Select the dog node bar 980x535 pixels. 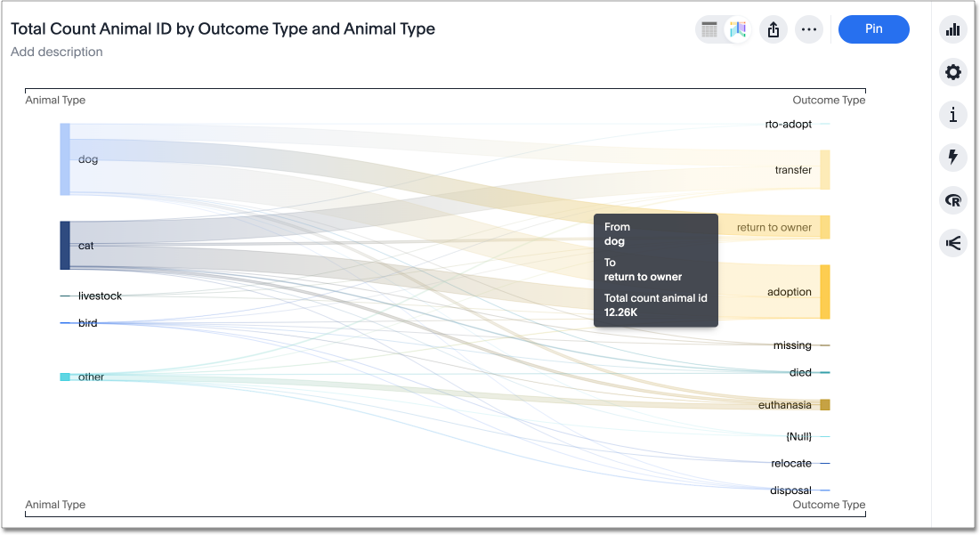[x=65, y=159]
